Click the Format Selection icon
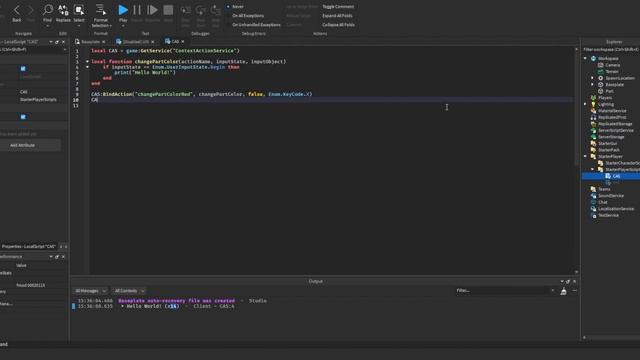Viewport: 640px width, 360px height. coord(100,9)
